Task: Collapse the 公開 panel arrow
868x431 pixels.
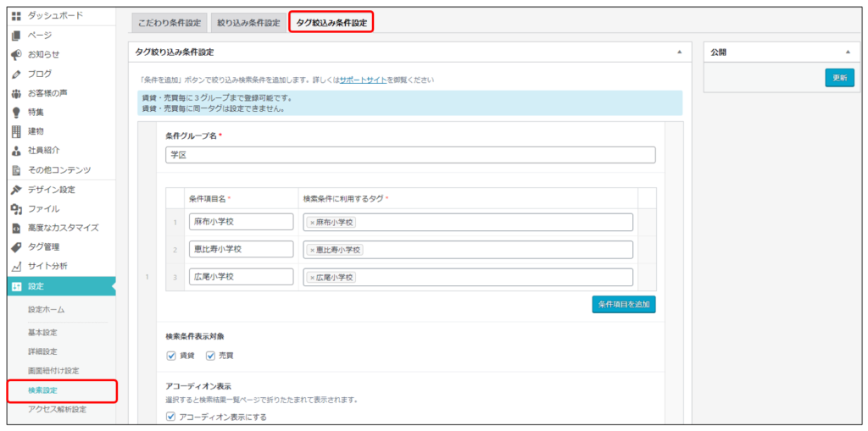Action: (x=847, y=52)
